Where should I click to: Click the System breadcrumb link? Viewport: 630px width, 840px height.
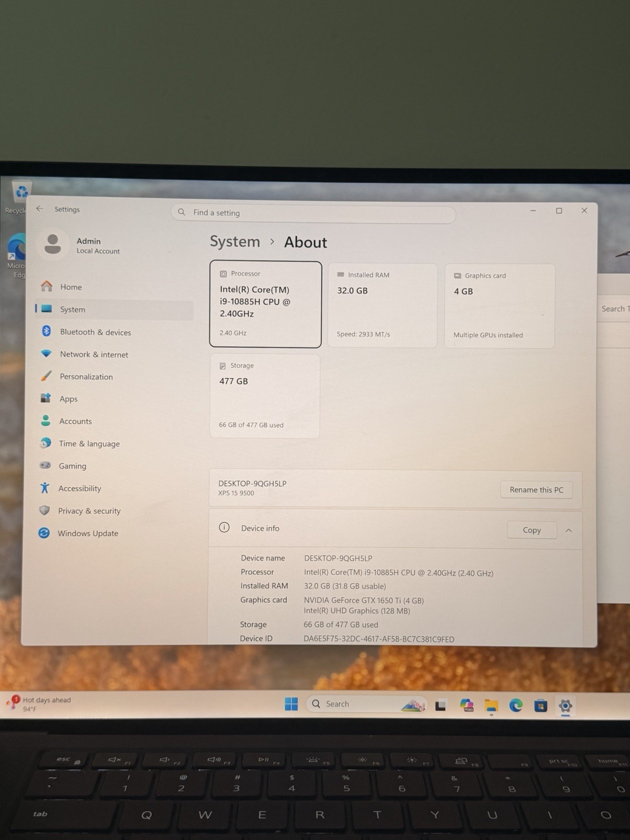click(235, 241)
